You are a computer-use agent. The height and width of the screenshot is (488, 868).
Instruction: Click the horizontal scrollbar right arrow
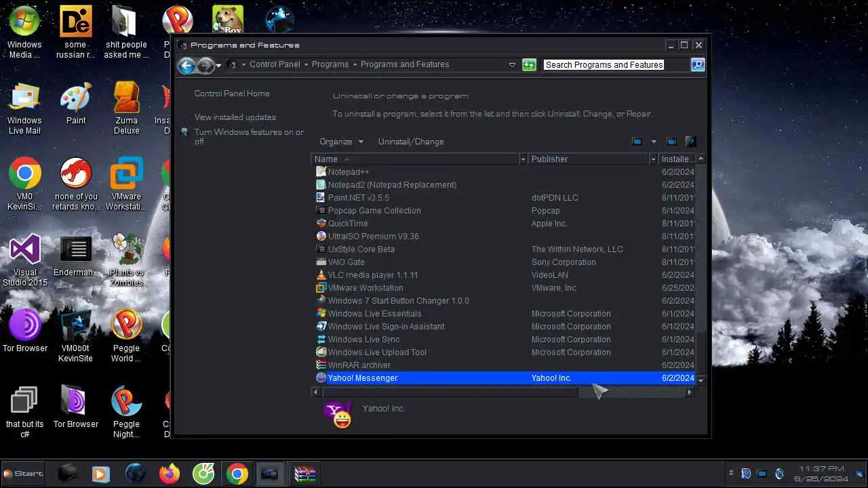tap(690, 392)
